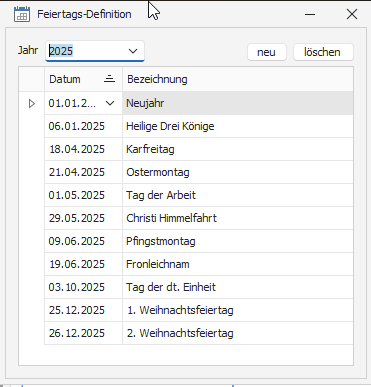Select the date 01.05.2025
The height and width of the screenshot is (387, 371).
point(83,195)
